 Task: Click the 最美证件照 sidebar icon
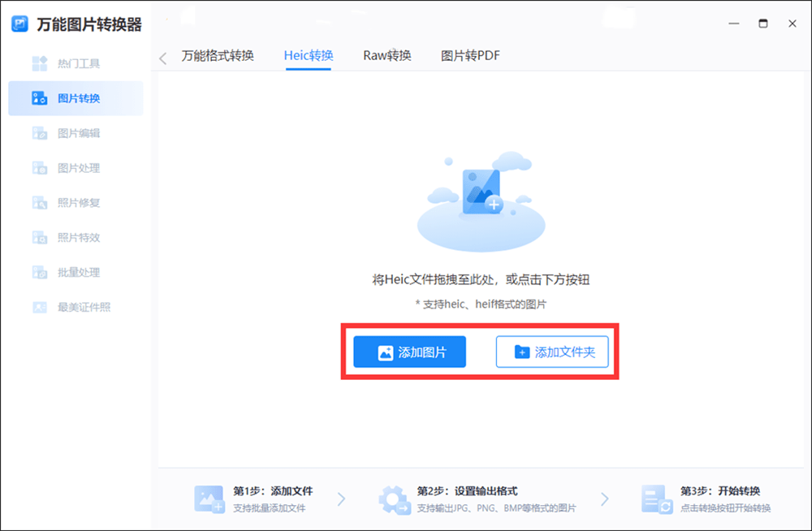(40, 307)
